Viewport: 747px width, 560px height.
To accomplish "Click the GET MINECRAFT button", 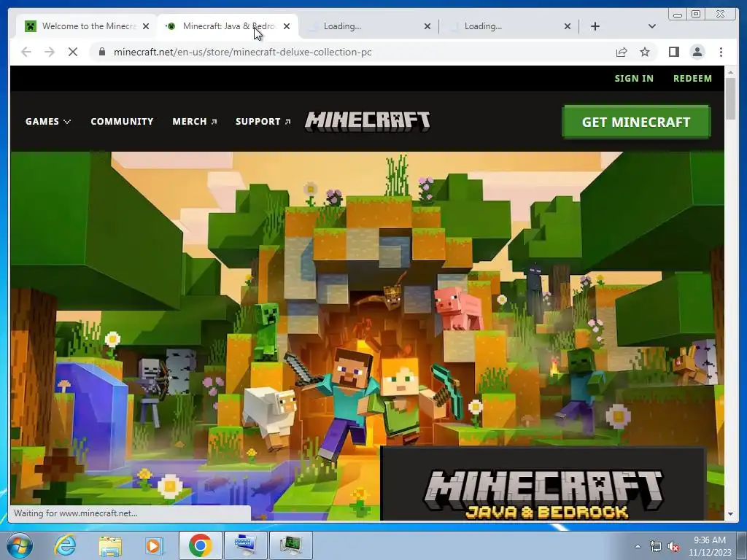I will coord(636,122).
